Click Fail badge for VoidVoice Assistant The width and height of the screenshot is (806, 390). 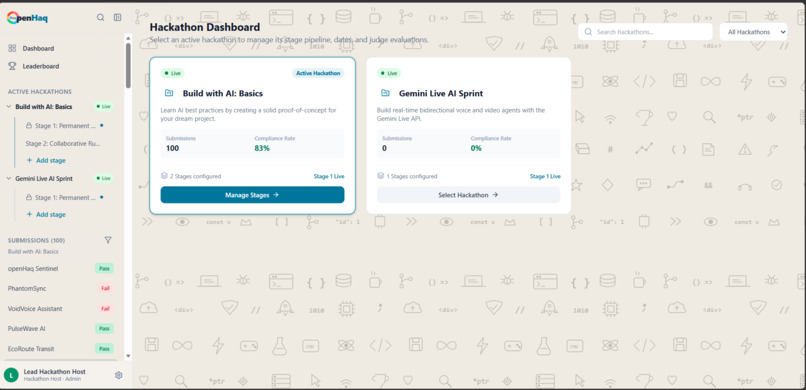(x=105, y=309)
